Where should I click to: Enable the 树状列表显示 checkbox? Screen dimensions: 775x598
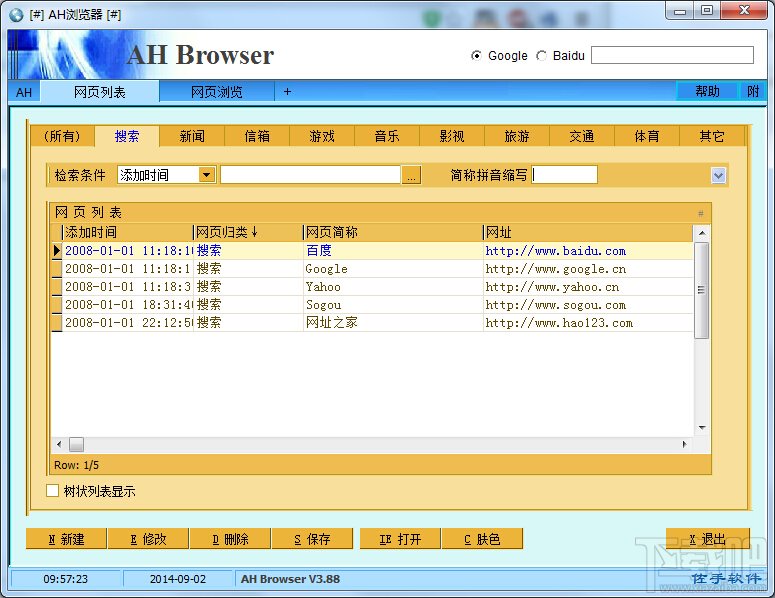[x=52, y=491]
